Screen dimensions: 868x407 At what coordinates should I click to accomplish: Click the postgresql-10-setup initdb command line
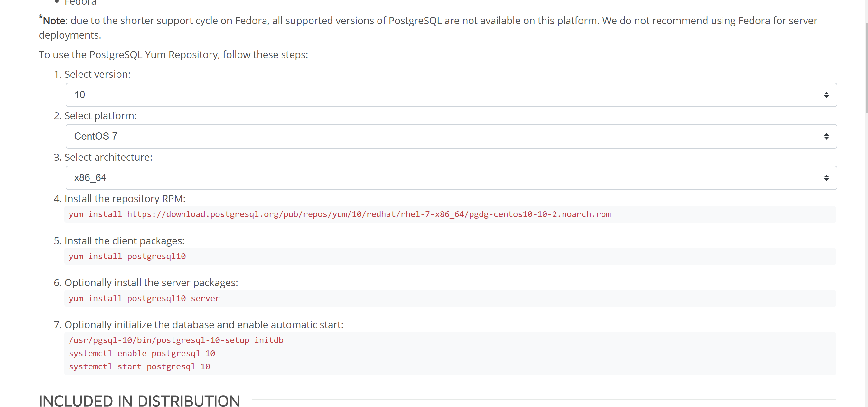pyautogui.click(x=176, y=340)
